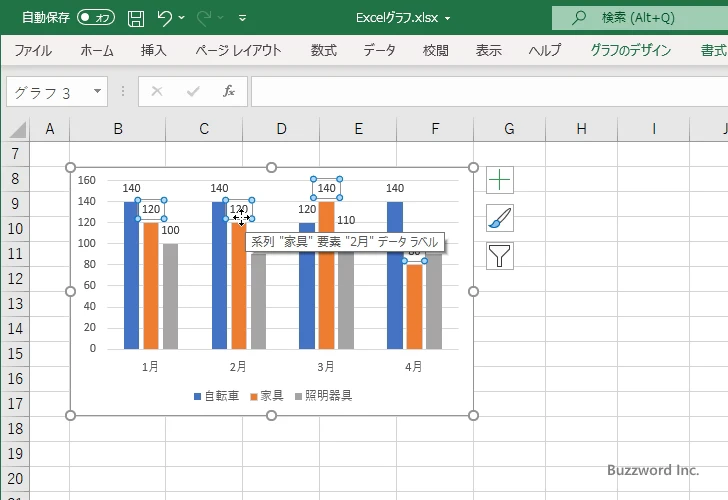Switch to the 校閲 tab
This screenshot has width=728, height=500.
(436, 50)
